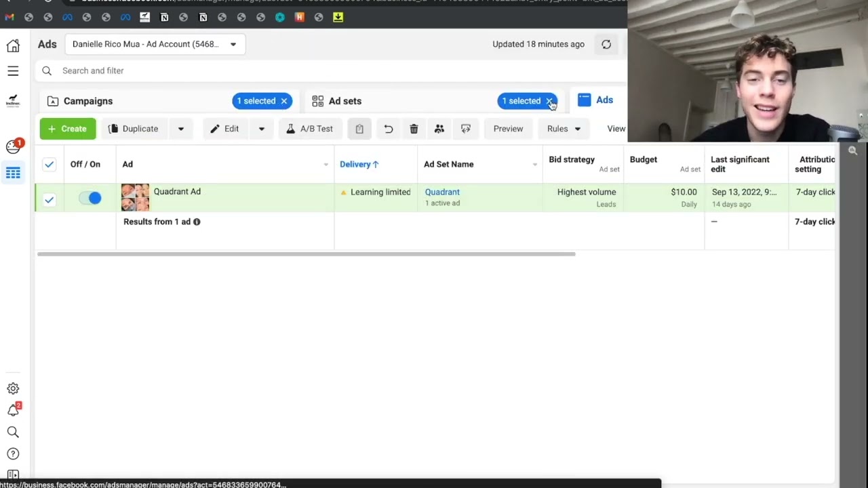The width and height of the screenshot is (868, 488).
Task: Toggle the select-all checkbox in header
Action: point(49,164)
